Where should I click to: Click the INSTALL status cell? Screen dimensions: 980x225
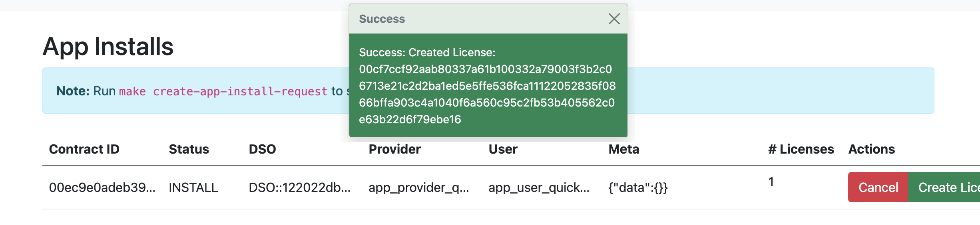pyautogui.click(x=193, y=187)
